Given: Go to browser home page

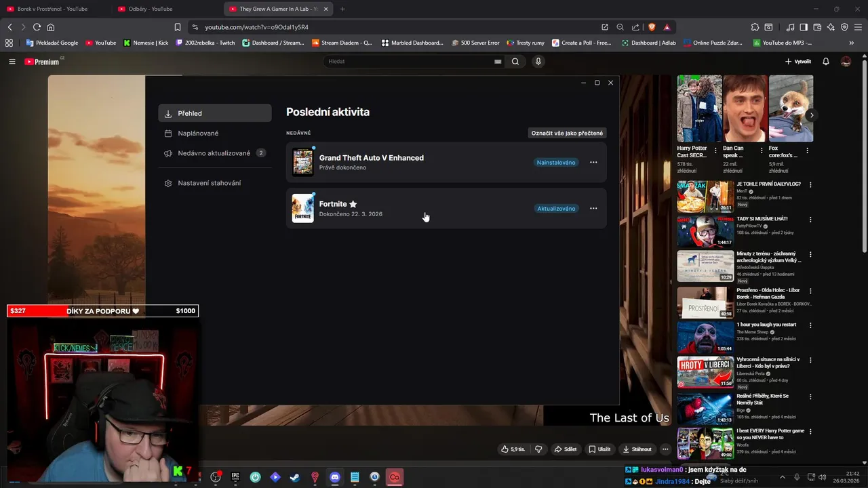Looking at the screenshot, I should [50, 27].
